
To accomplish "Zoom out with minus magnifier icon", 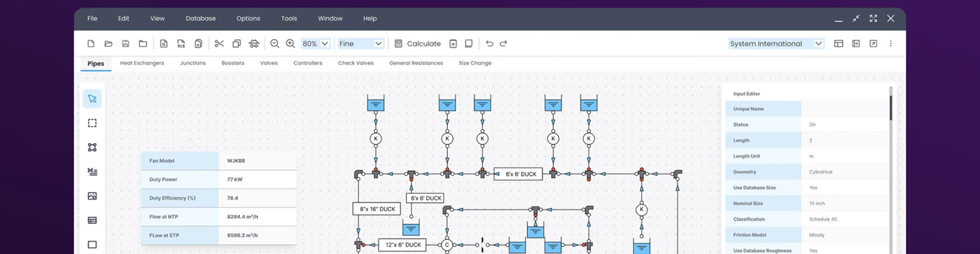I will click(x=275, y=43).
